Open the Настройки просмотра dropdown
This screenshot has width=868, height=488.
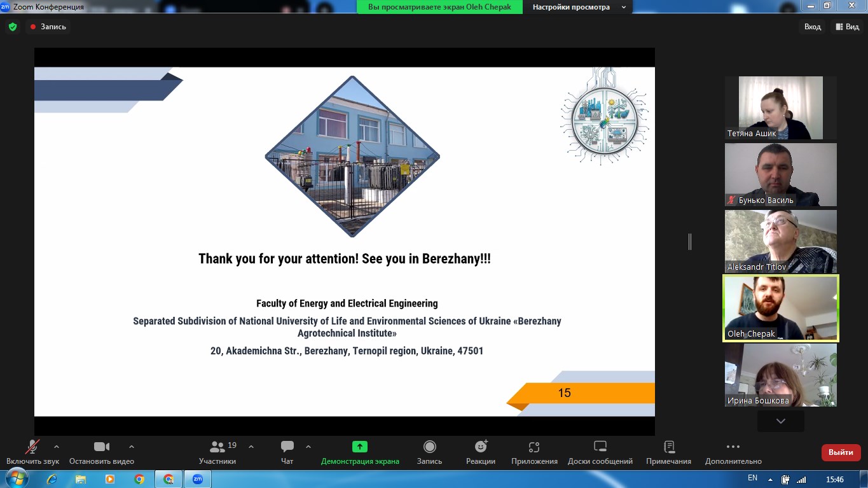pos(579,7)
